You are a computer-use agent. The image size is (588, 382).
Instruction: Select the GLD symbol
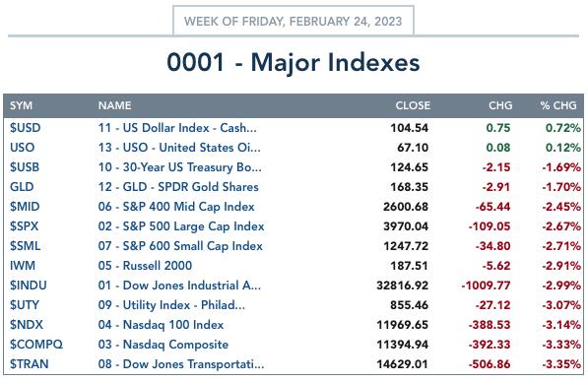22,187
